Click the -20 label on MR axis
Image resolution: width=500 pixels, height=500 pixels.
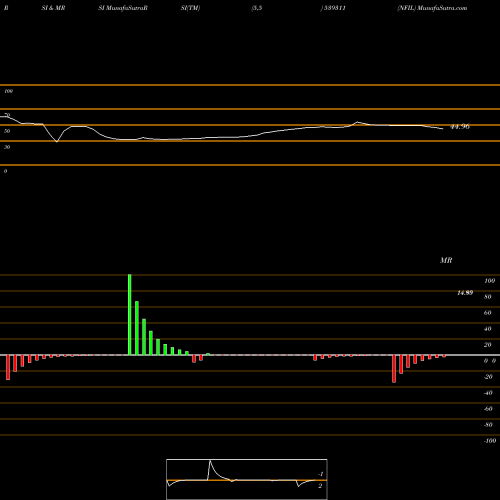click(488, 377)
